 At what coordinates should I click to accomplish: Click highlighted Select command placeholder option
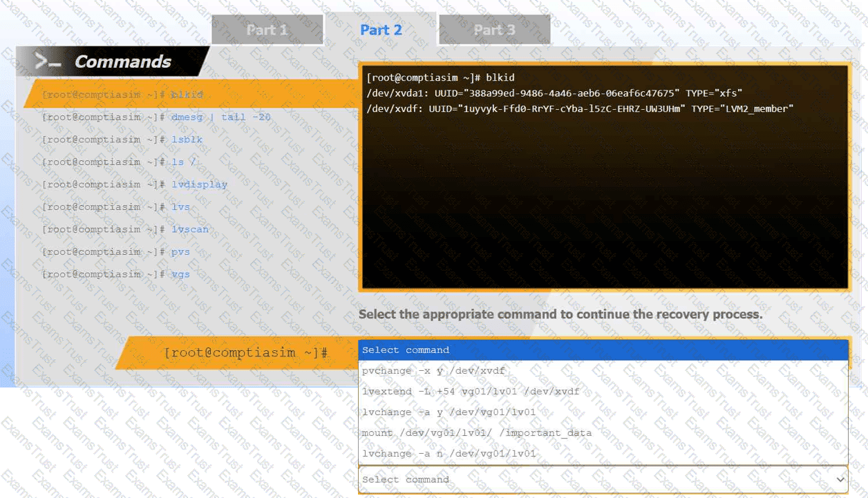pos(603,350)
